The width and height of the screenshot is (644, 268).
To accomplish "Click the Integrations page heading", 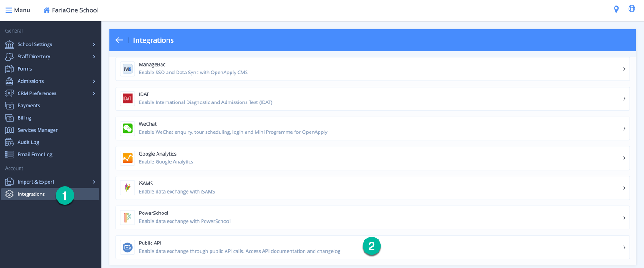I will click(x=153, y=40).
